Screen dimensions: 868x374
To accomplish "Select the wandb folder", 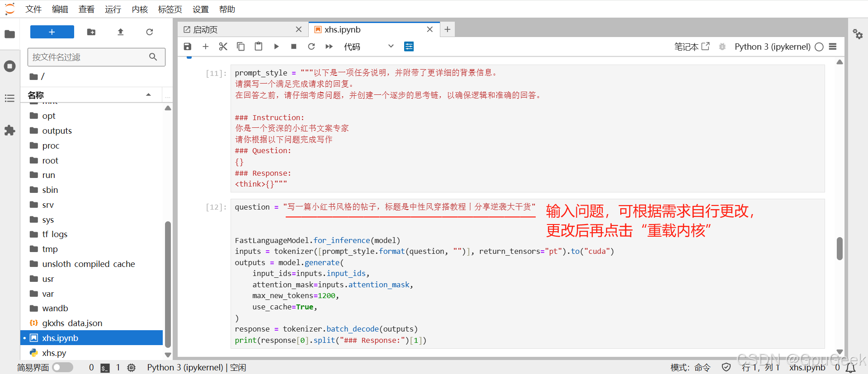I will coord(92,308).
